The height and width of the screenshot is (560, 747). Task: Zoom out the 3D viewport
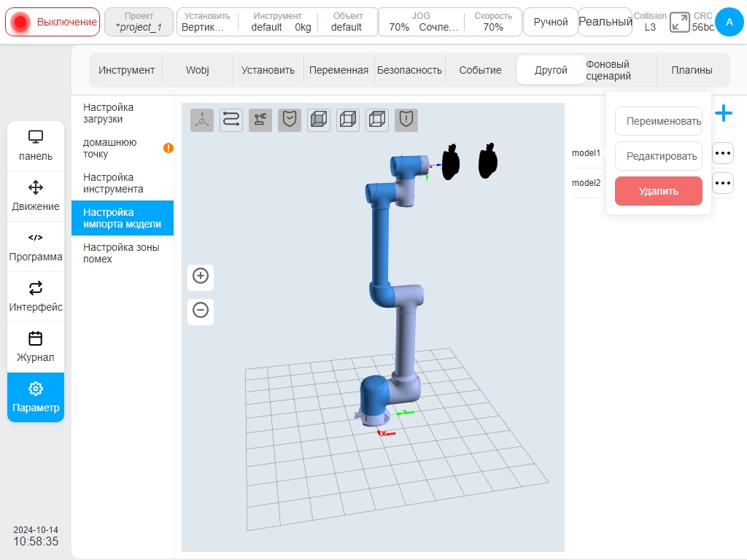coord(201,311)
